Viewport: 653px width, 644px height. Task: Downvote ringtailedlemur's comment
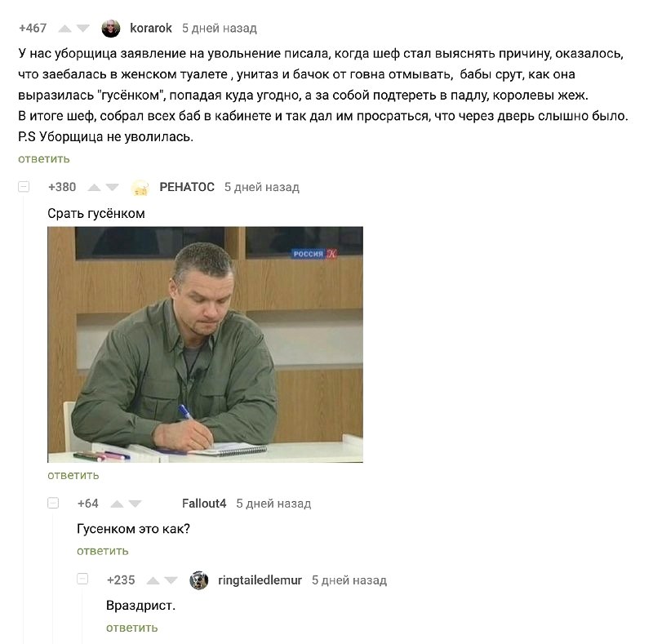pos(171,580)
